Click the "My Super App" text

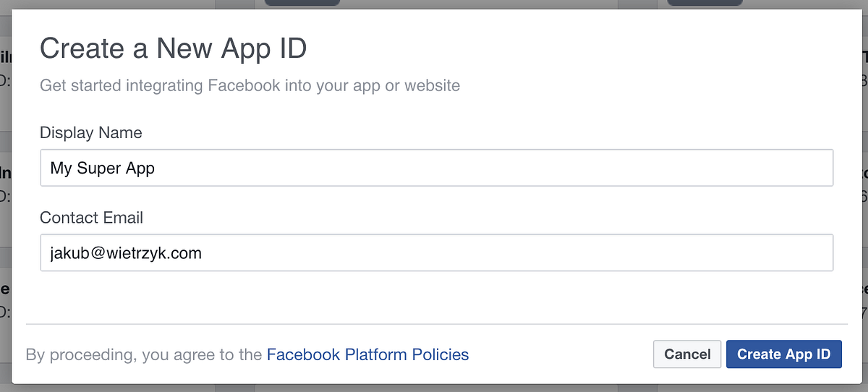pyautogui.click(x=102, y=169)
